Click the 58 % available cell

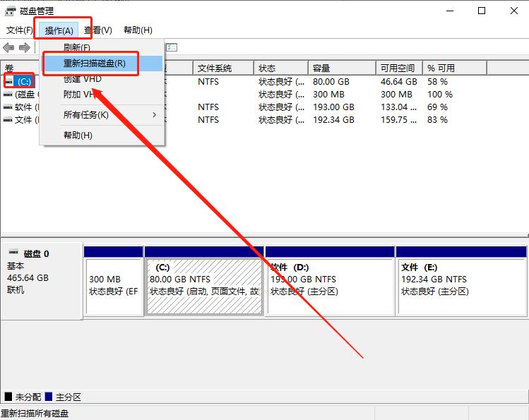tap(437, 82)
